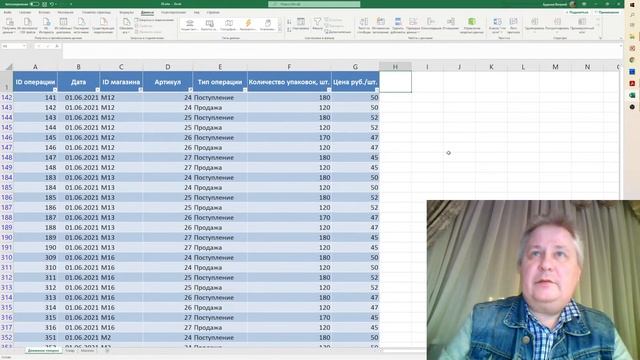Click Remove Duplicates (Удалить дубликаты)
Image resolution: width=640 pixels, height=360 pixels.
click(398, 25)
